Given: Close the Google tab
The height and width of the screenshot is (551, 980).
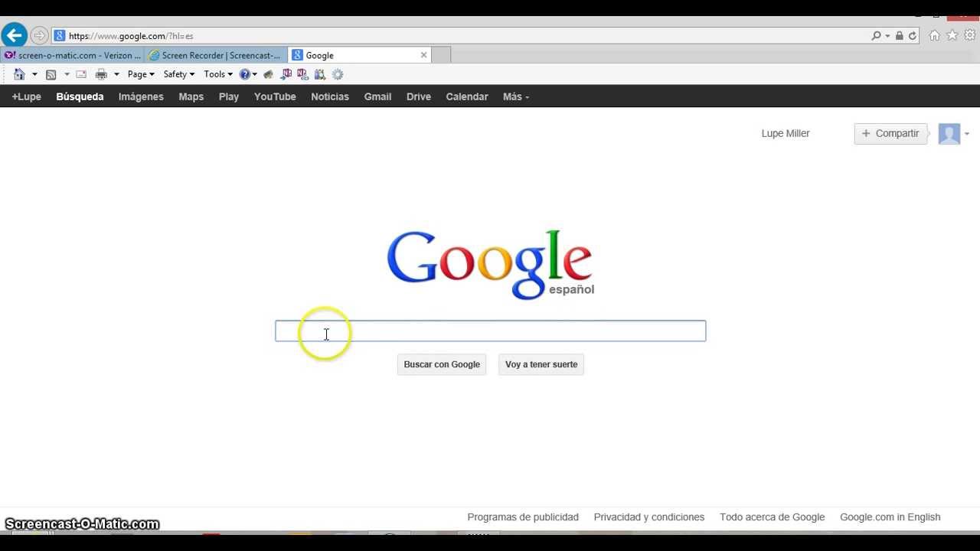Looking at the screenshot, I should point(423,55).
